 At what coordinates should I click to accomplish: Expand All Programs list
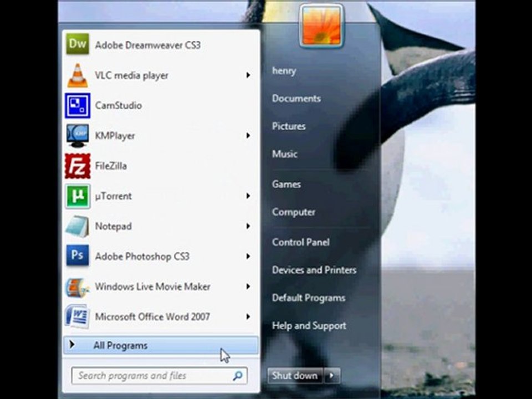161,345
